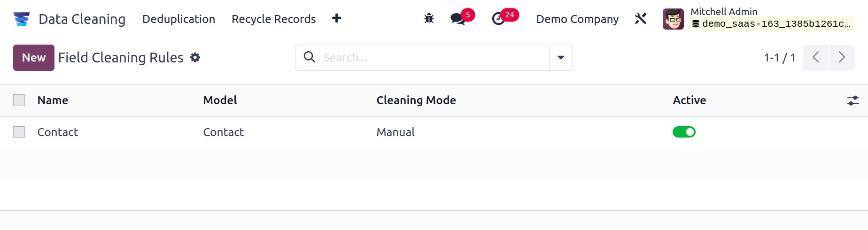Click the gear icon beside Field Cleaning Rules

195,57
